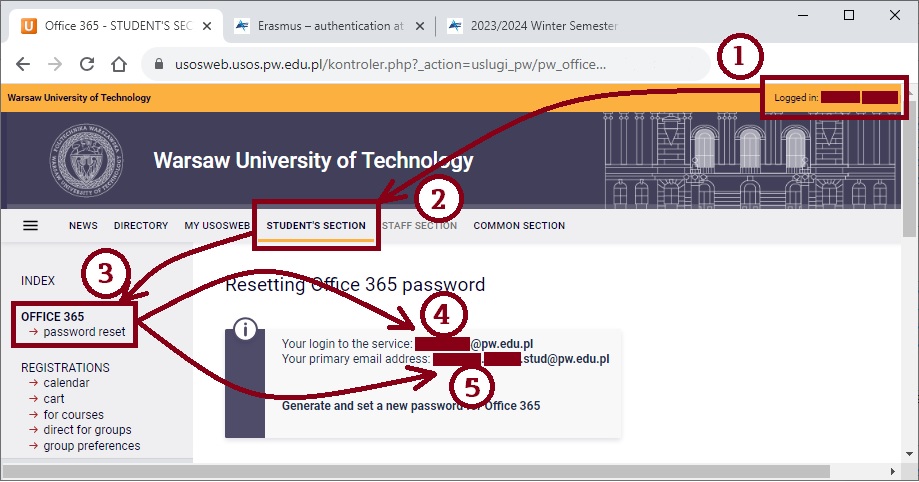Click the horizontal scrollbar thumb
This screenshot has height=482, width=919.
coord(416,471)
